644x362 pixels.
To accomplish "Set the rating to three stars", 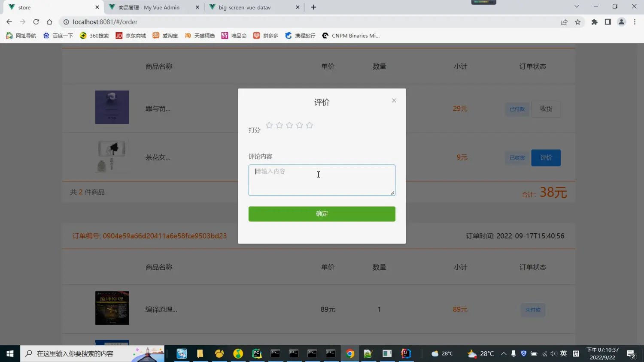I will point(289,125).
